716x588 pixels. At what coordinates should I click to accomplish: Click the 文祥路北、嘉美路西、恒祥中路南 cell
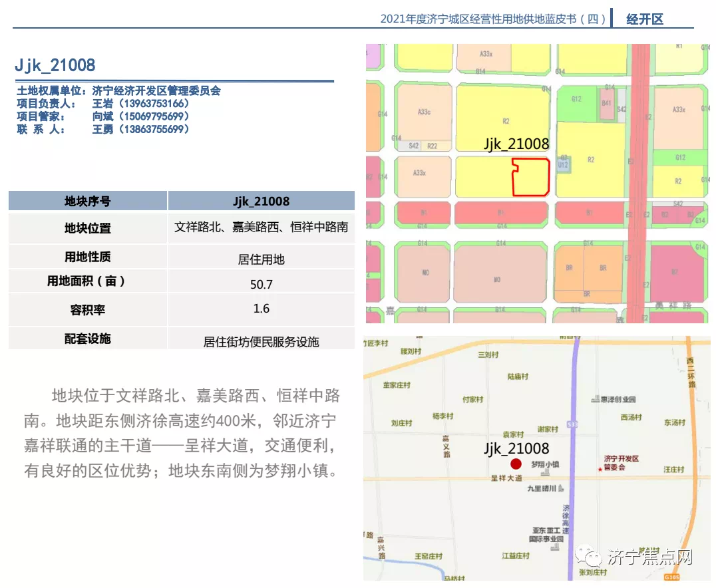point(262,227)
